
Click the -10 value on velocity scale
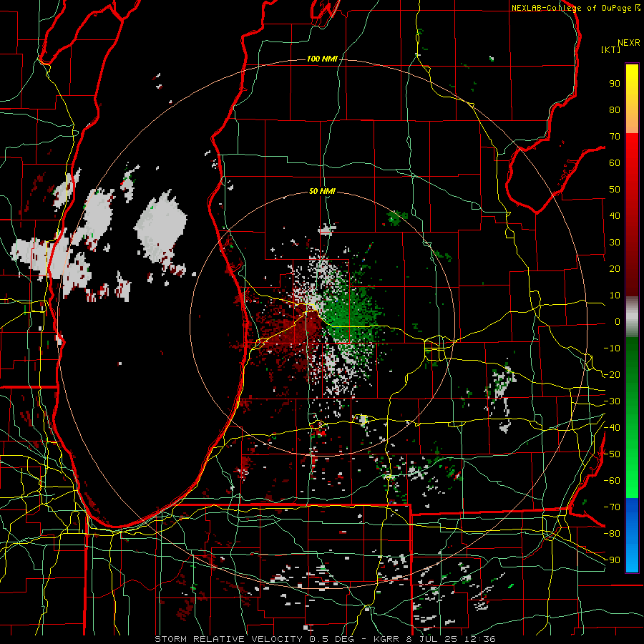click(x=612, y=348)
